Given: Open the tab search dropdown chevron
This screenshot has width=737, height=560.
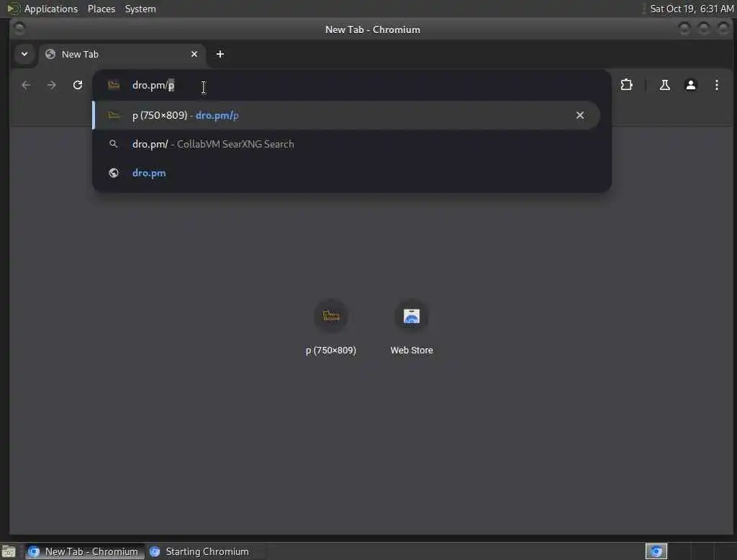Looking at the screenshot, I should pyautogui.click(x=24, y=54).
